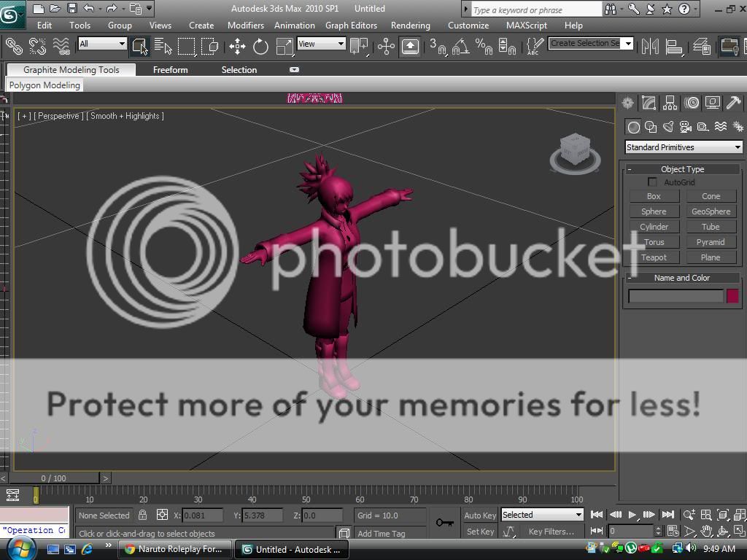Image resolution: width=747 pixels, height=560 pixels.
Task: Select the Shapes create category
Action: coord(651,127)
